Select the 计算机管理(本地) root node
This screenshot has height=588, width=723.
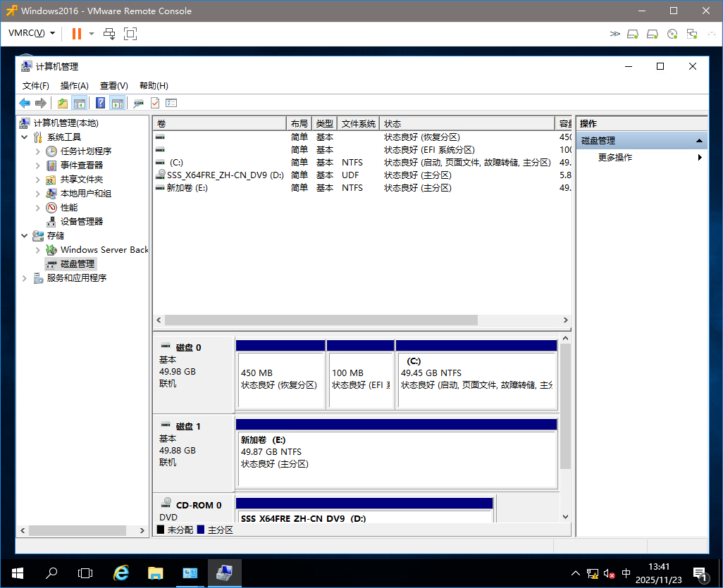(66, 123)
